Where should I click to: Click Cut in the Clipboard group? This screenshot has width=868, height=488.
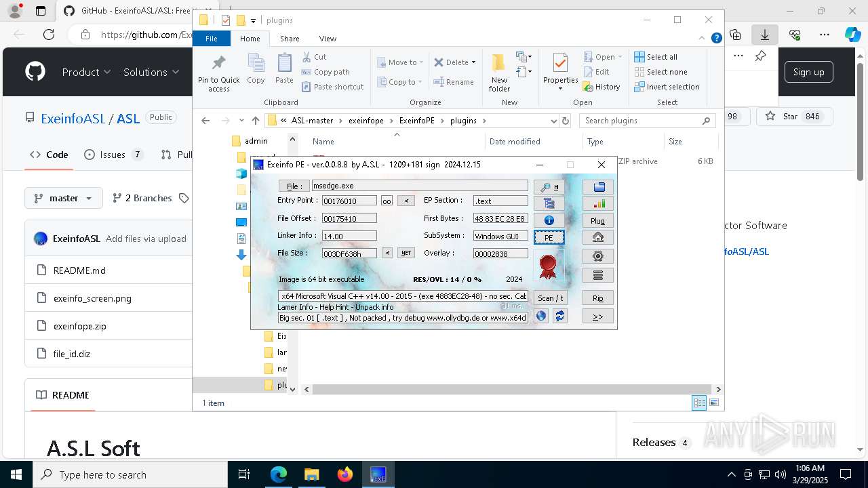tap(314, 57)
